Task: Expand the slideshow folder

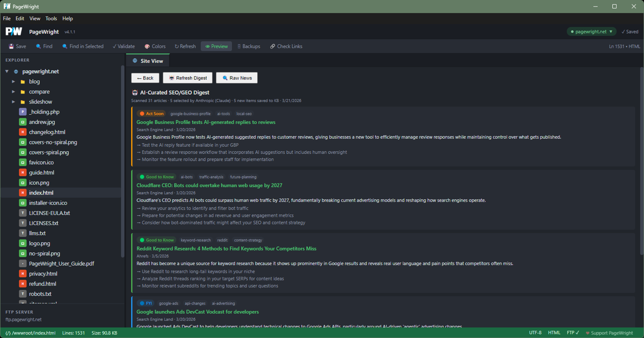Action: pos(13,101)
